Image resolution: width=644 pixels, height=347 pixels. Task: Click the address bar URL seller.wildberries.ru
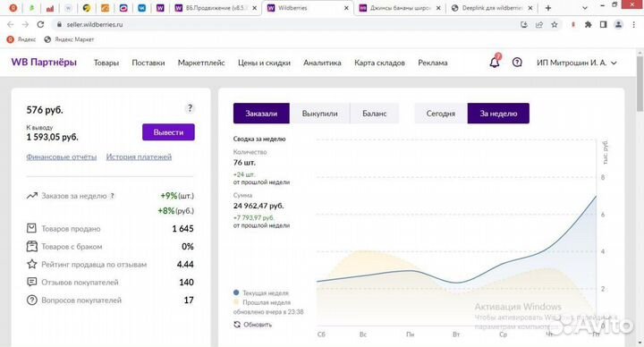[95, 25]
